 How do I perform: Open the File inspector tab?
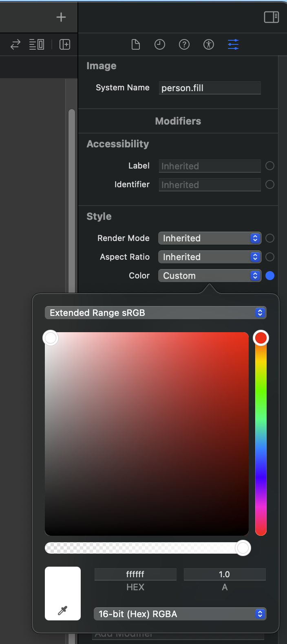[136, 44]
